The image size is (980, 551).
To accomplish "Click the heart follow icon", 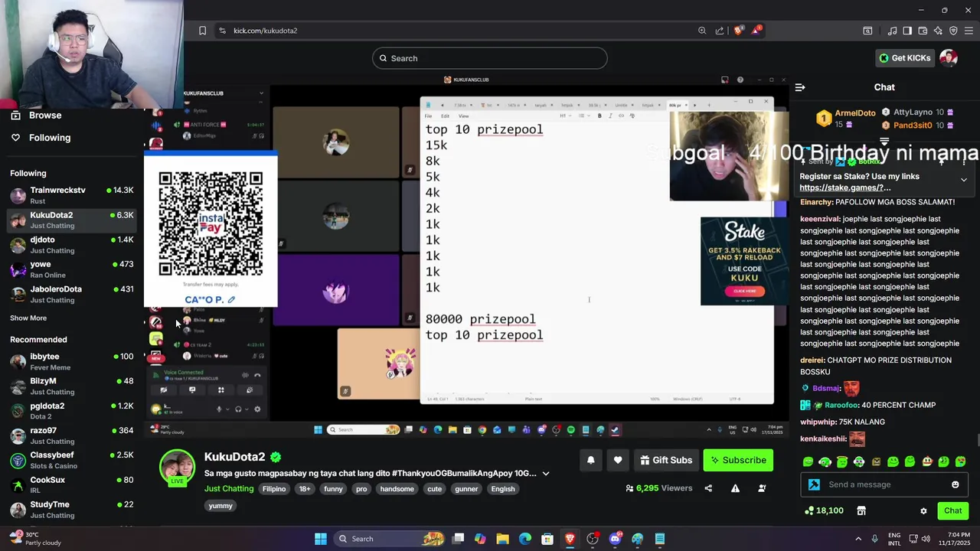I will click(x=618, y=460).
